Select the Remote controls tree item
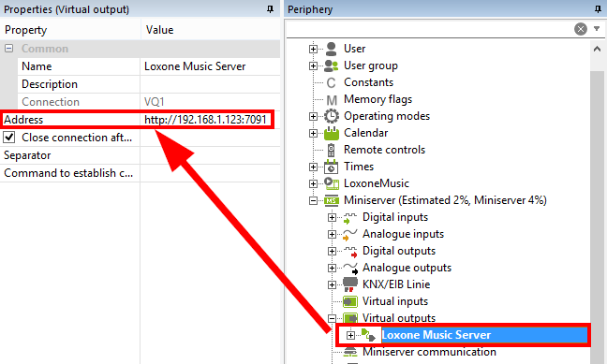607x364 pixels. tap(384, 150)
